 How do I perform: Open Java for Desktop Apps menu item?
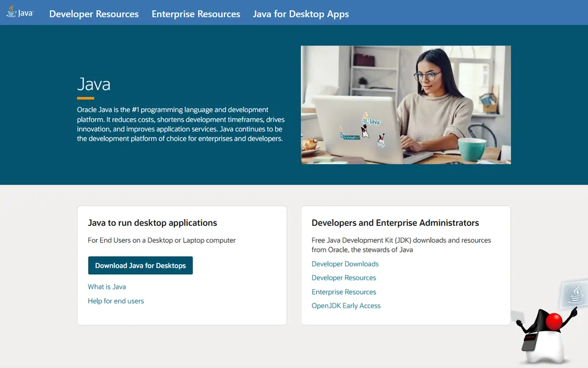(x=301, y=14)
